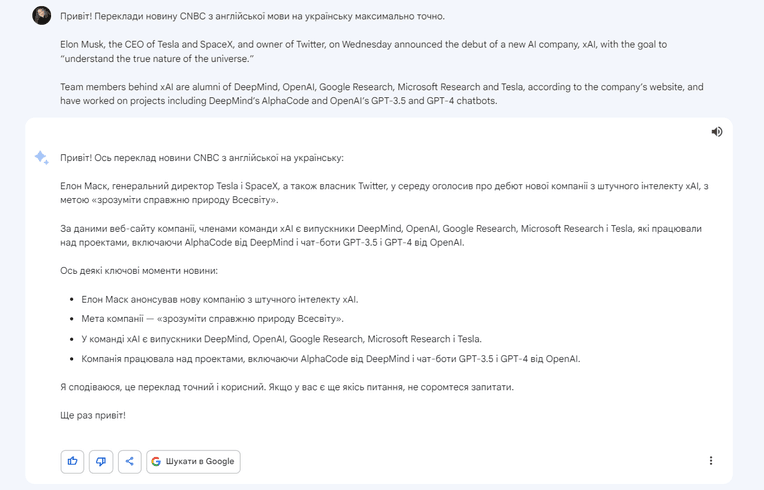This screenshot has height=490, width=764.
Task: Click the paragraph starting "Team members behind xAI"
Action: tap(382, 94)
